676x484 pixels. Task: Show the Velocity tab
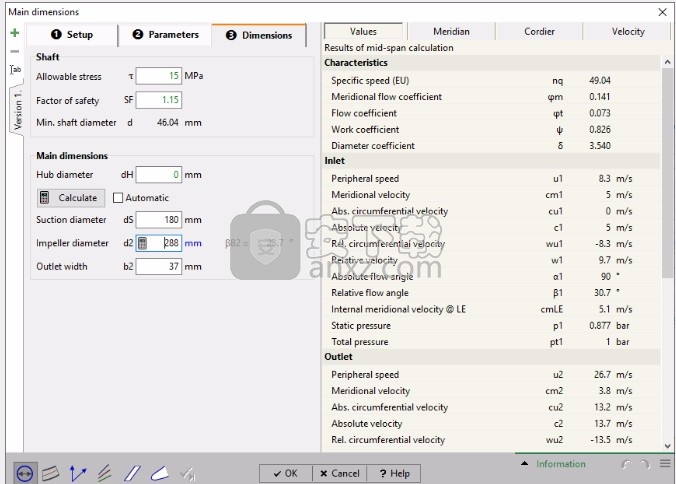[x=628, y=31]
